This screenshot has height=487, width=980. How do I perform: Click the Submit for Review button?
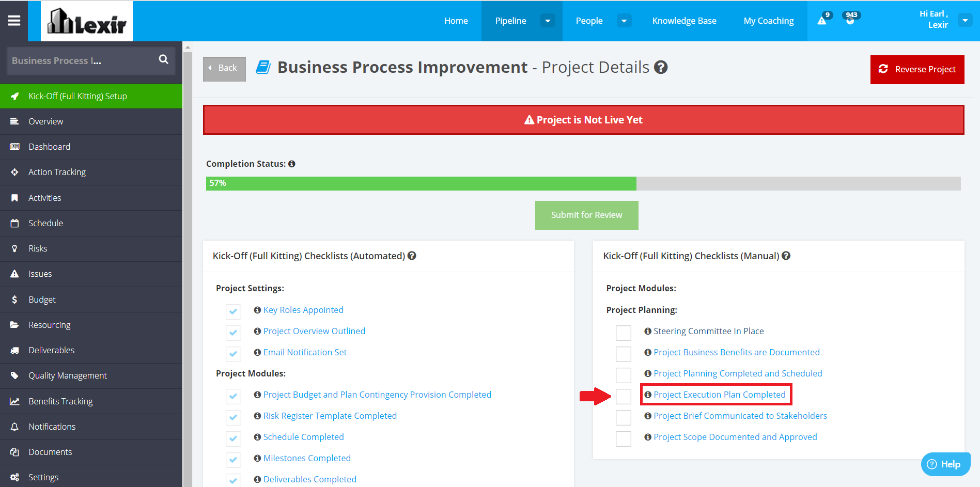tap(586, 215)
